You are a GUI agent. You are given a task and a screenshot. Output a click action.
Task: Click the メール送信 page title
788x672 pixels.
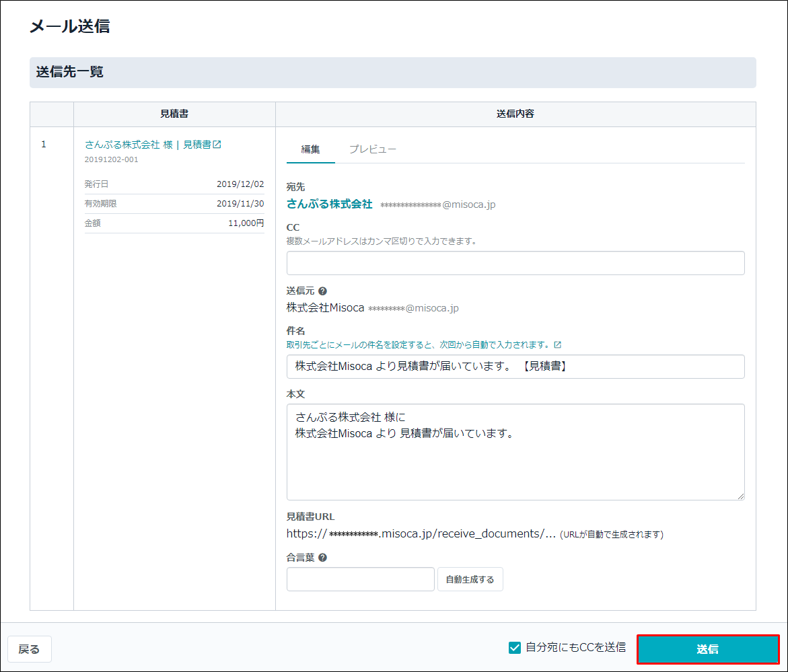[70, 26]
